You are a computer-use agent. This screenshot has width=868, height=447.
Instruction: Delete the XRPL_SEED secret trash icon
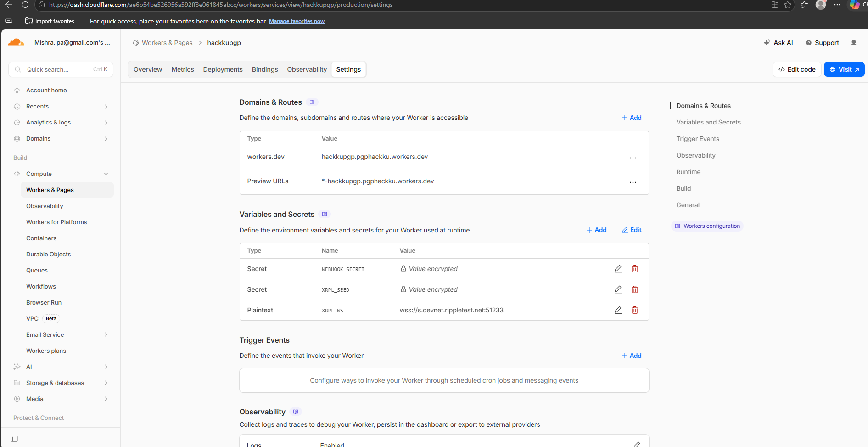coord(635,289)
